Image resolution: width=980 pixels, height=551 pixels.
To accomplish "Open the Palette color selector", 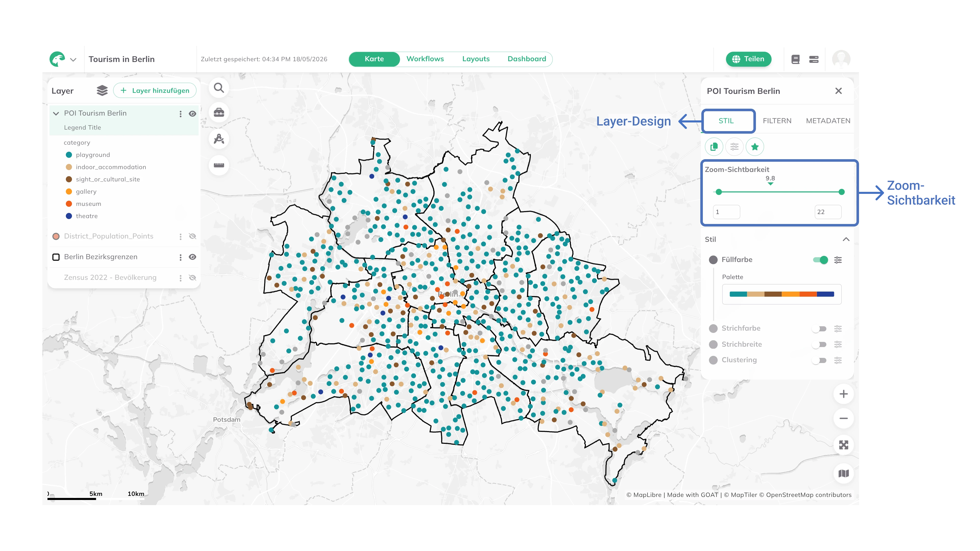I will point(781,294).
